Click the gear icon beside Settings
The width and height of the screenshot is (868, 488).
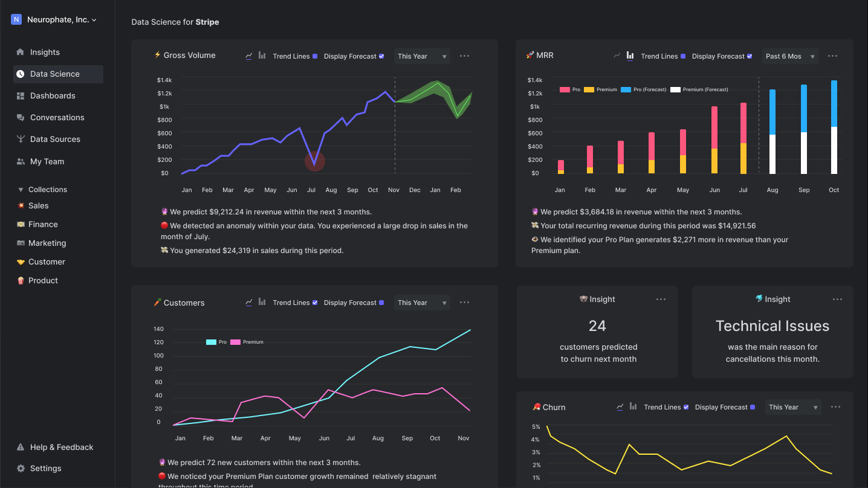coord(21,468)
